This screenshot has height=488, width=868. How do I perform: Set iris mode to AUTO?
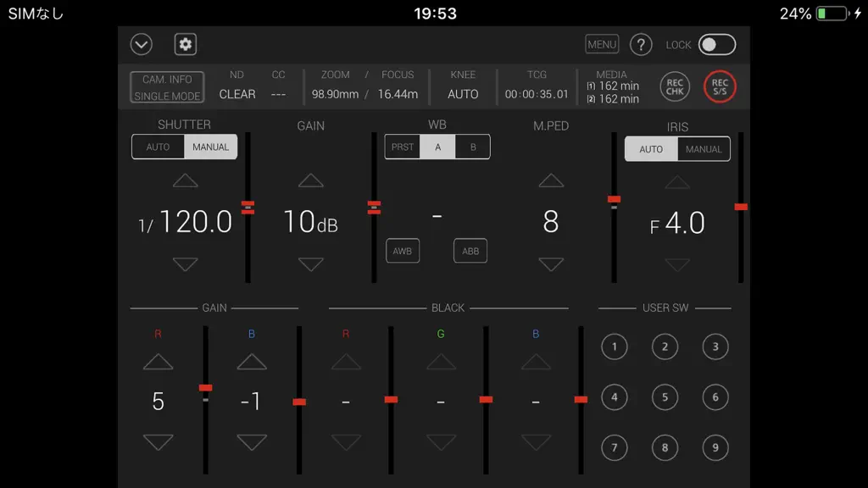point(651,149)
